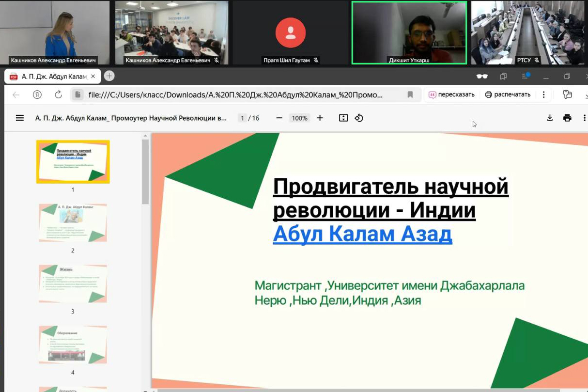The image size is (588, 392).
Task: Download the PDF file
Action: [550, 118]
